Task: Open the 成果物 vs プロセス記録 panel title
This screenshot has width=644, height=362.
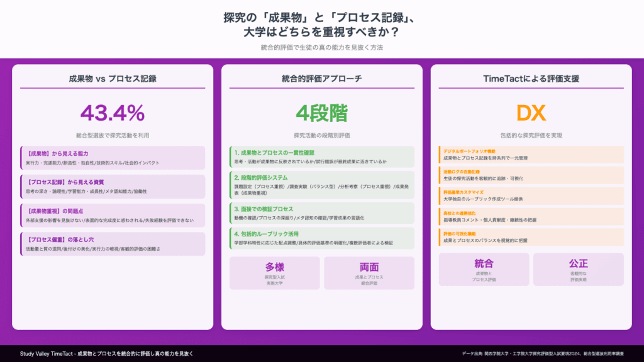Action: click(113, 79)
